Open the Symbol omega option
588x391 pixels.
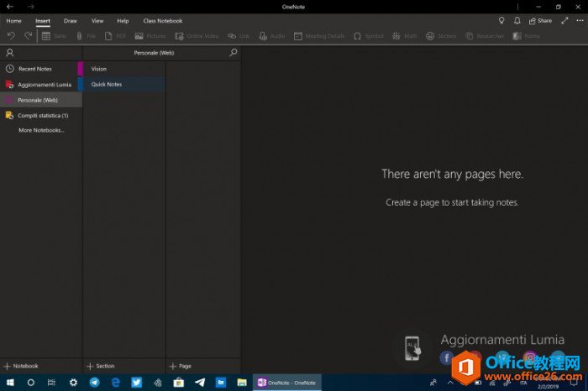pyautogui.click(x=369, y=36)
